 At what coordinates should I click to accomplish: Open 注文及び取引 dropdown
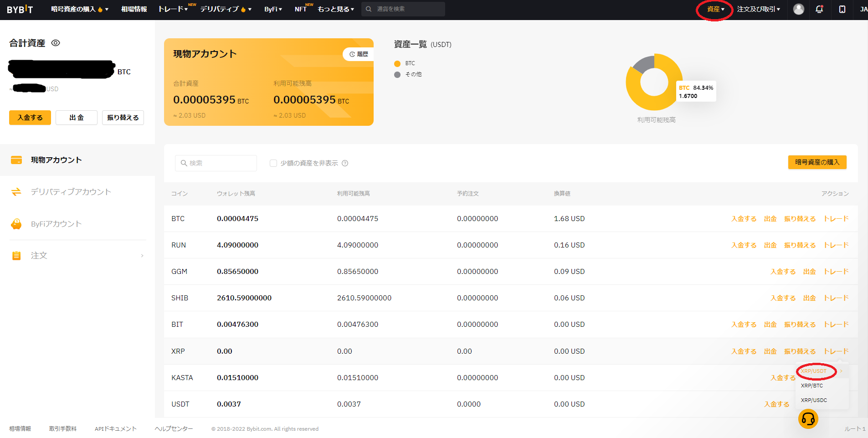point(759,9)
